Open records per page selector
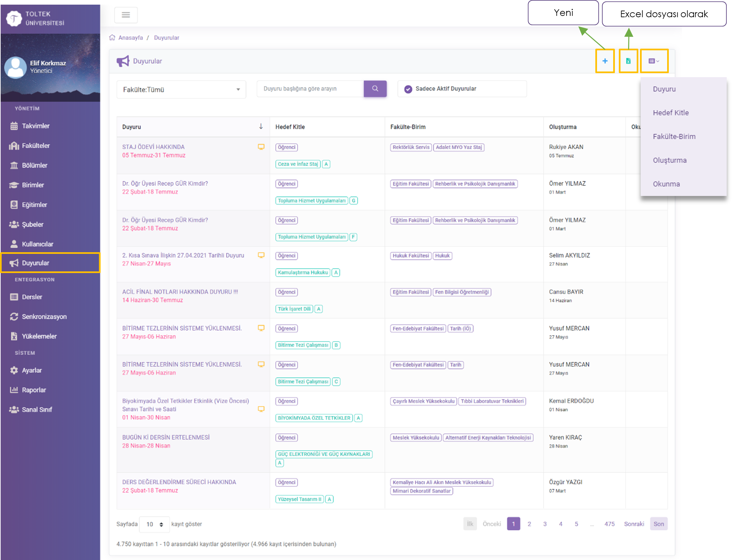The image size is (733, 560). click(x=154, y=524)
